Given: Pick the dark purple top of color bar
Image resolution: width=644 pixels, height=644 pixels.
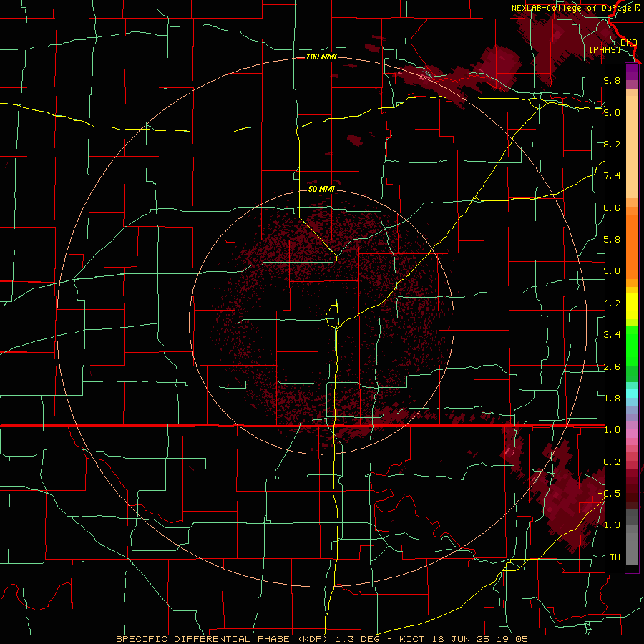Looking at the screenshot, I should click(632, 72).
